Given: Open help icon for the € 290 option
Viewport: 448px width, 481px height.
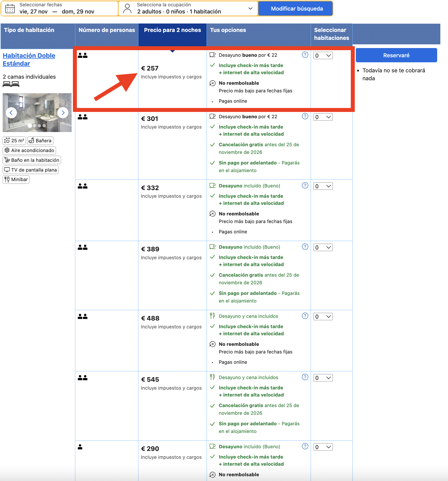Looking at the screenshot, I should tap(305, 446).
